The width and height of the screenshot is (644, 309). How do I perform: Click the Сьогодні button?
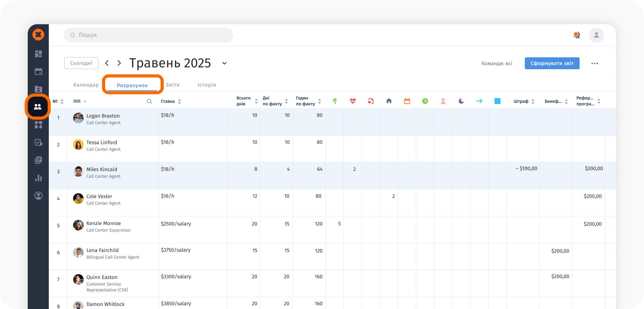point(81,63)
